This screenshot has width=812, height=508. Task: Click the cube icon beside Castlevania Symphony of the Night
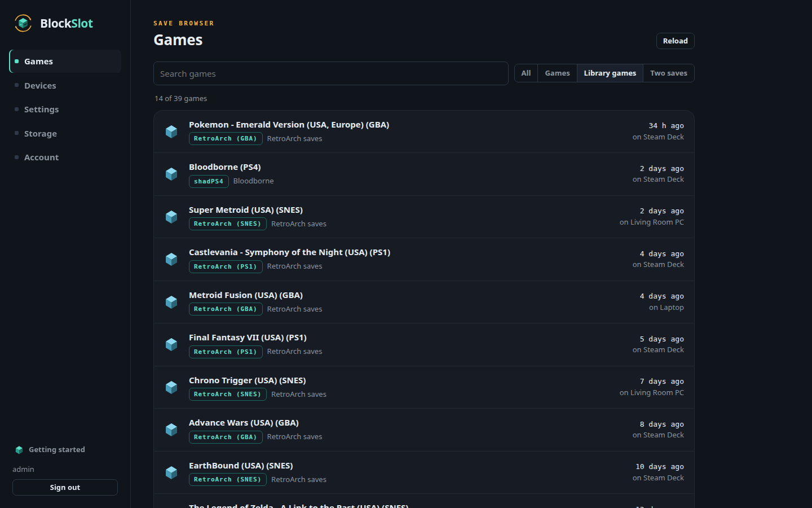(x=171, y=259)
